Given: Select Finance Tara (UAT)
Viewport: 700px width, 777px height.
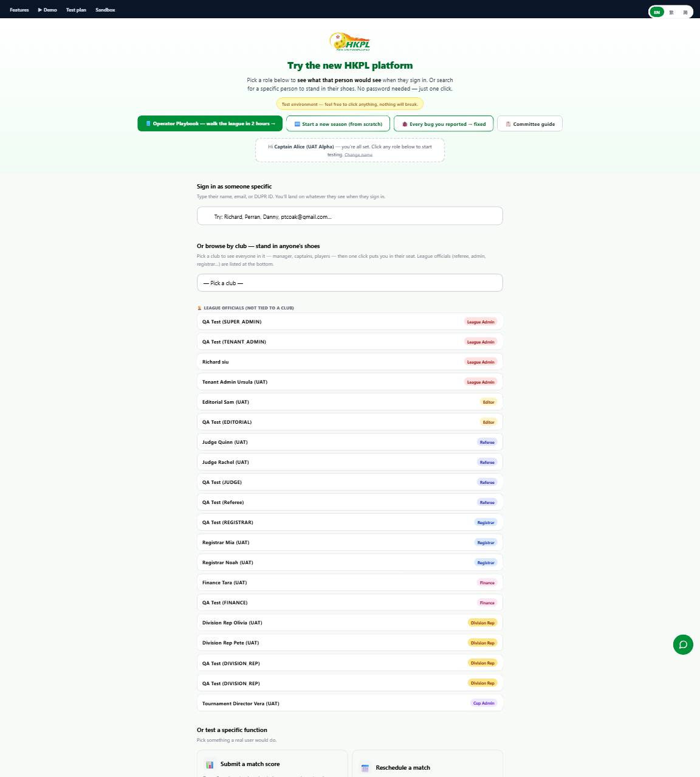Looking at the screenshot, I should (349, 582).
